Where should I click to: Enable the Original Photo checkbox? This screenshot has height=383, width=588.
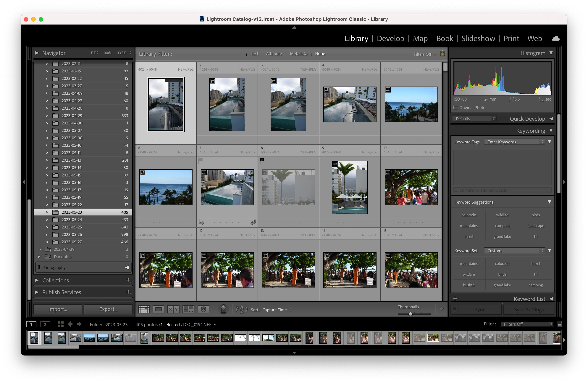pos(456,108)
